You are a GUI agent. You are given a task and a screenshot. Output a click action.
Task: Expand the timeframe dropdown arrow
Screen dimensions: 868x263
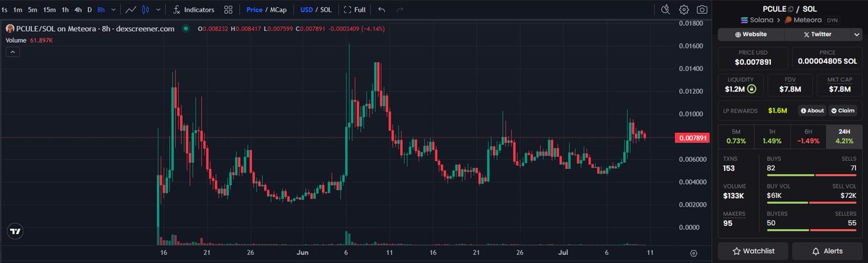coord(113,10)
